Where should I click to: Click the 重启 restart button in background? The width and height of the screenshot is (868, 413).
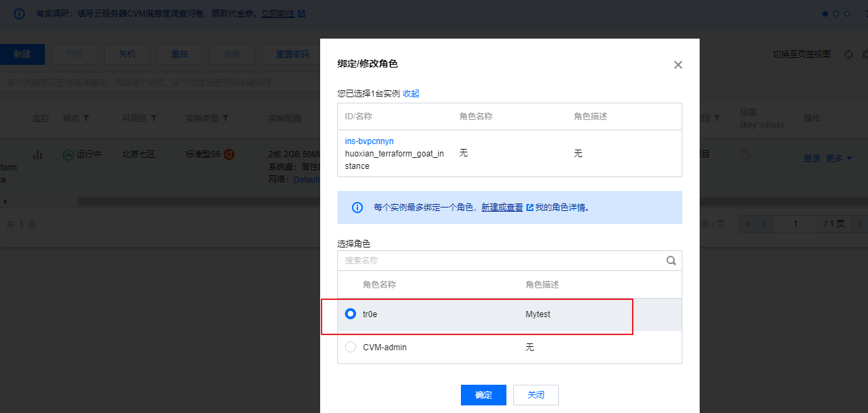click(179, 54)
